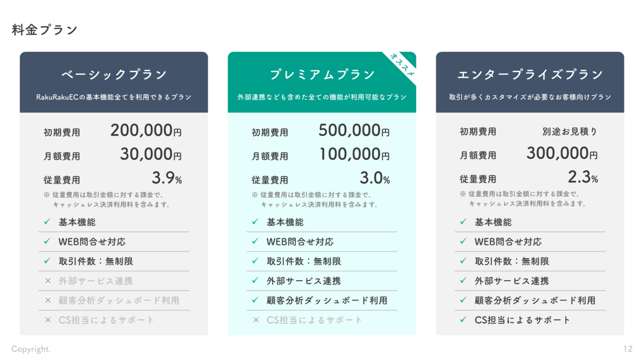Select the プレミアムプラン header title
Image resolution: width=644 pixels, height=362 pixels.
pyautogui.click(x=322, y=75)
